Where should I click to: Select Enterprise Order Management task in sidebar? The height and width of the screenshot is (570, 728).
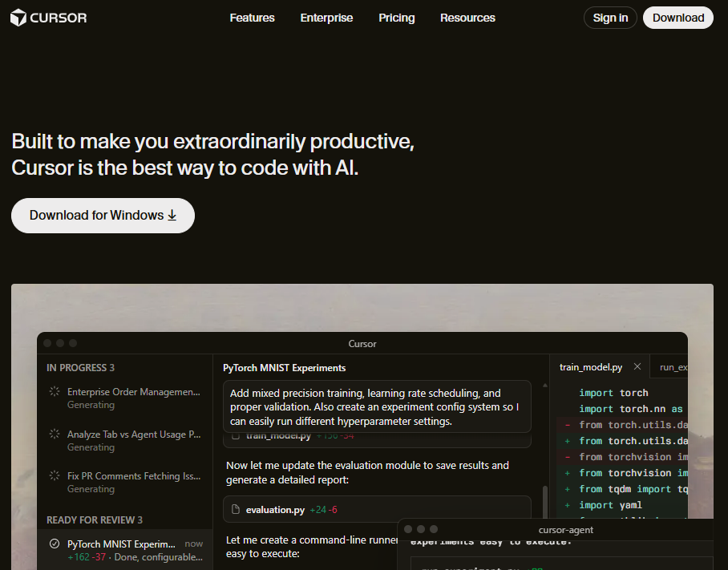pos(133,392)
